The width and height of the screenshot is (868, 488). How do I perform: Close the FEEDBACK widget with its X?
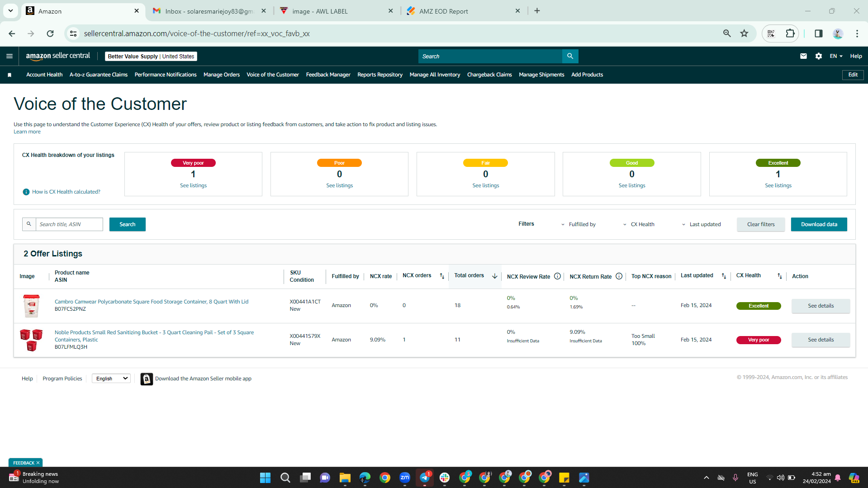pos(38,463)
